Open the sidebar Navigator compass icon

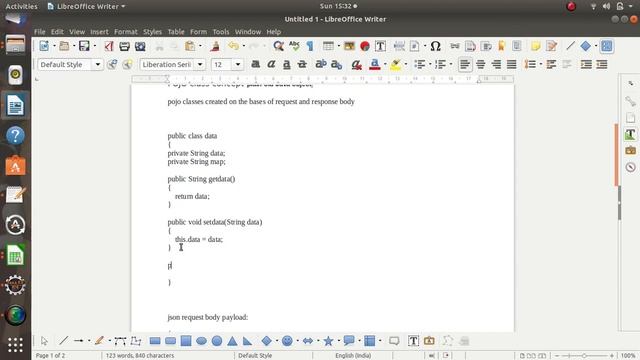(631, 167)
